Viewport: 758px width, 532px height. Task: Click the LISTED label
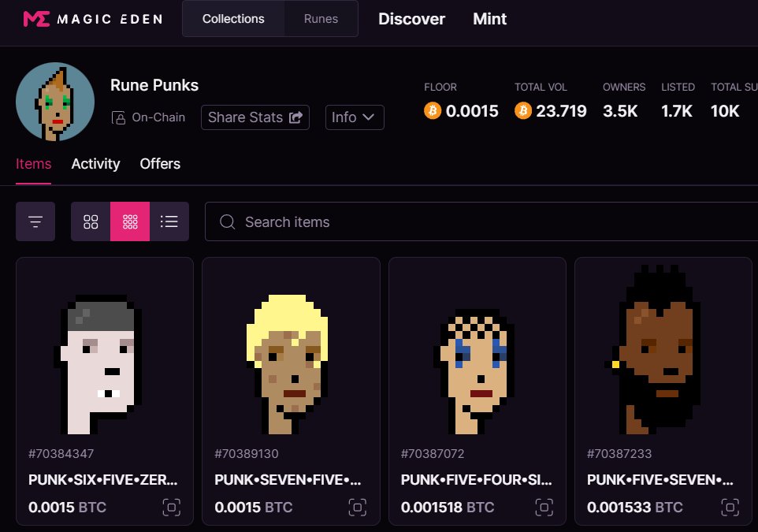click(x=678, y=87)
